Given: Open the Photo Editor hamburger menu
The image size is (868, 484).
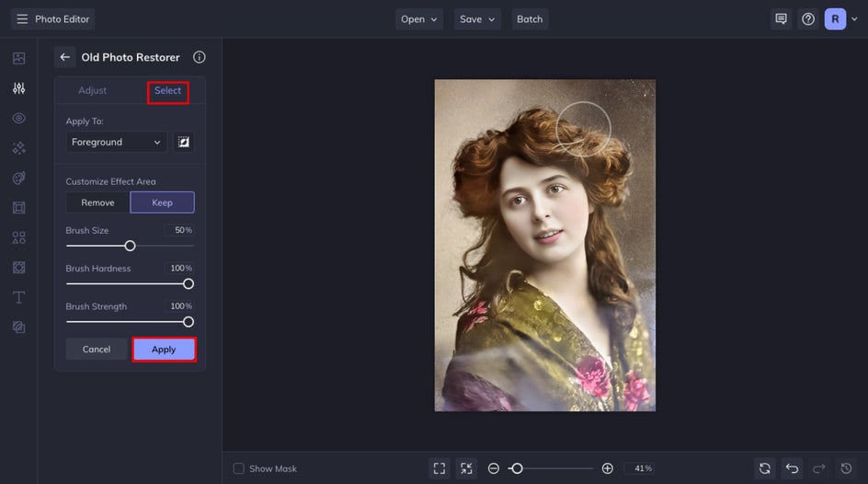Looking at the screenshot, I should click(22, 18).
